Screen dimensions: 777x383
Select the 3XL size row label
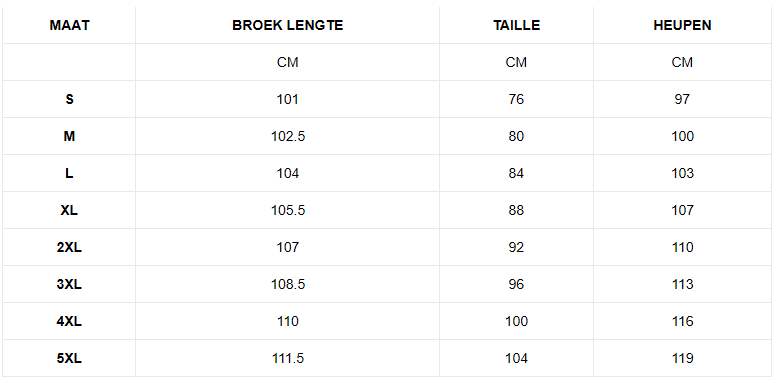pos(69,284)
